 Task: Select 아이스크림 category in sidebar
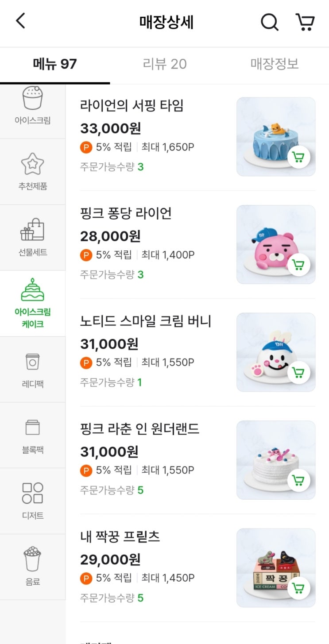coord(33,107)
